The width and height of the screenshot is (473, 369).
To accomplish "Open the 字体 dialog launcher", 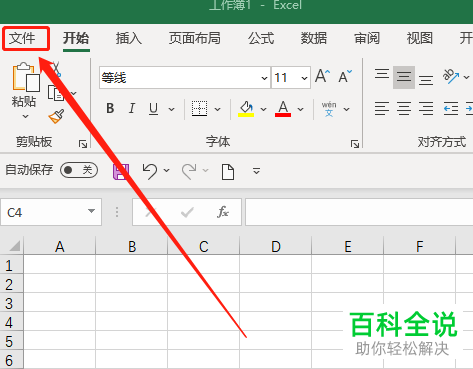I will (x=355, y=144).
